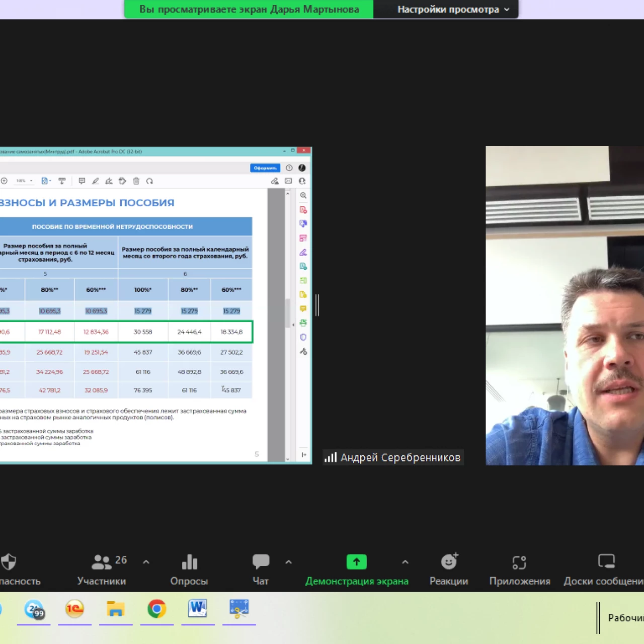Open the Чат panel
Viewport: 644px width, 644px height.
coord(261,570)
